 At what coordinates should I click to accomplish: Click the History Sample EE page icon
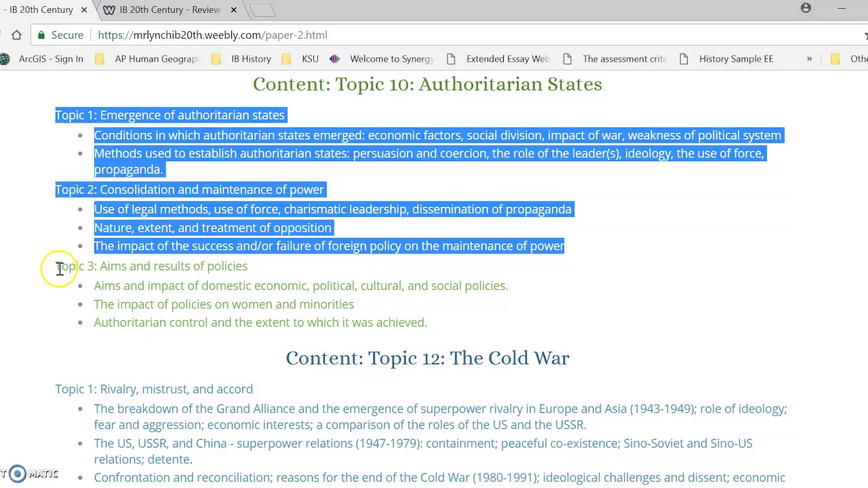tap(684, 59)
